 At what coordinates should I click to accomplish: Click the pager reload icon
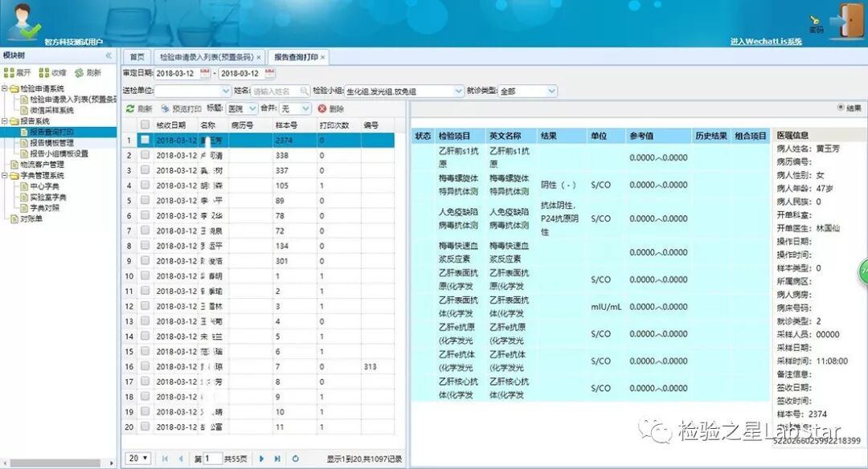click(x=296, y=459)
